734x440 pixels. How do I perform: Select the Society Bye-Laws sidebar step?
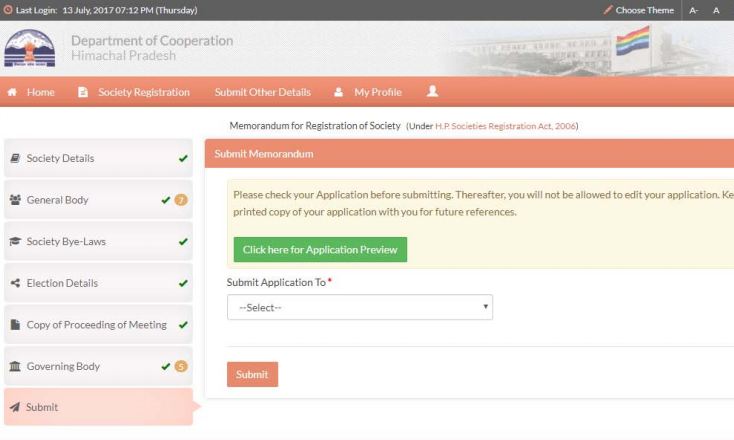[98, 242]
